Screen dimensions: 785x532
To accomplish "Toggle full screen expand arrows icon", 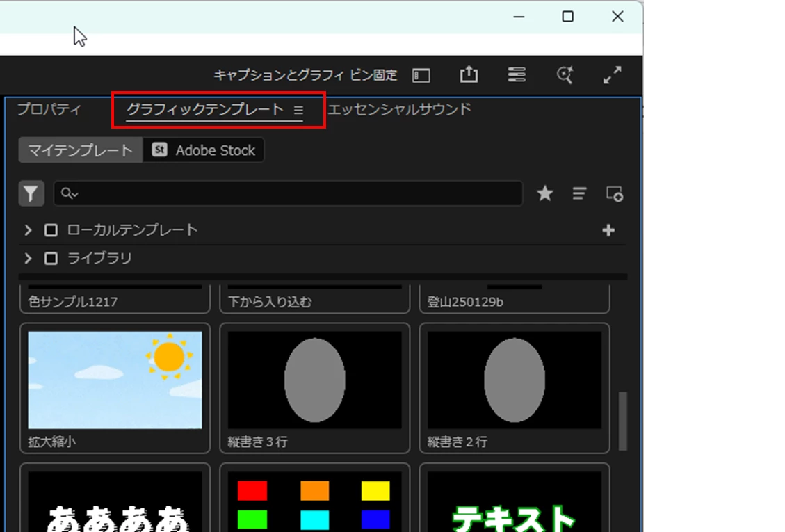I will (613, 74).
